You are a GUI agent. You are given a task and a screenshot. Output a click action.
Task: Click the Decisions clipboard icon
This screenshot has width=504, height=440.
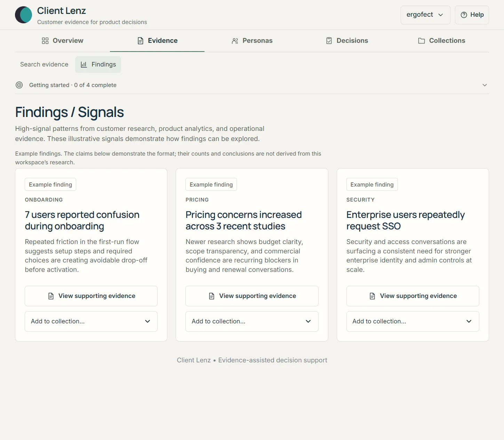point(329,41)
